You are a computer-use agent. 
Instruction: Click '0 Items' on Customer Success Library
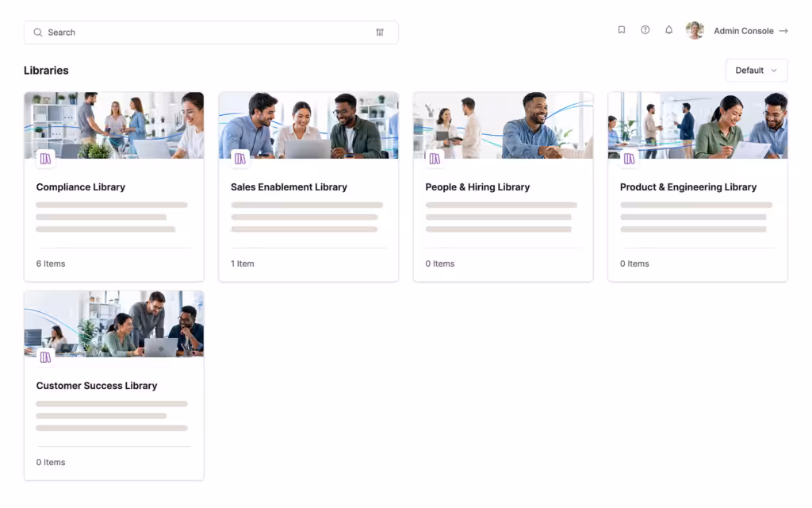click(51, 463)
